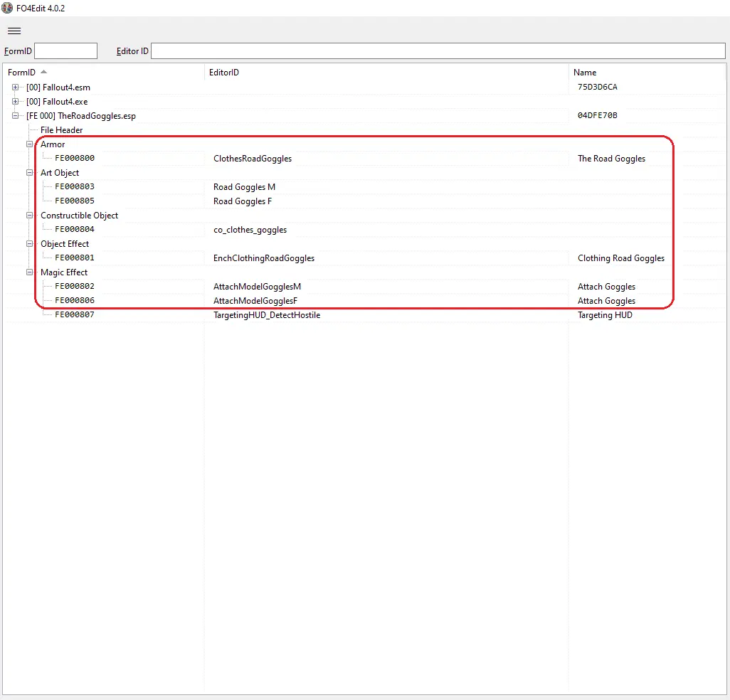Collapse the Constructible Object group
The height and width of the screenshot is (700, 730).
point(29,216)
